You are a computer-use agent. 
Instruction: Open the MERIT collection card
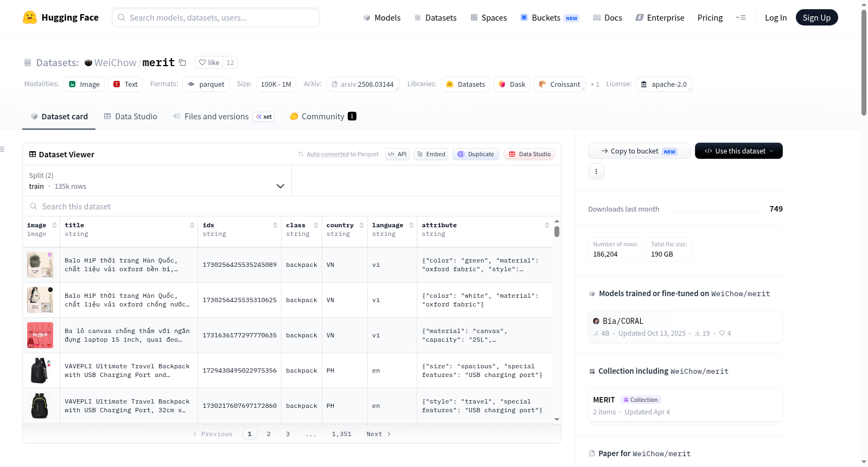pyautogui.click(x=685, y=405)
